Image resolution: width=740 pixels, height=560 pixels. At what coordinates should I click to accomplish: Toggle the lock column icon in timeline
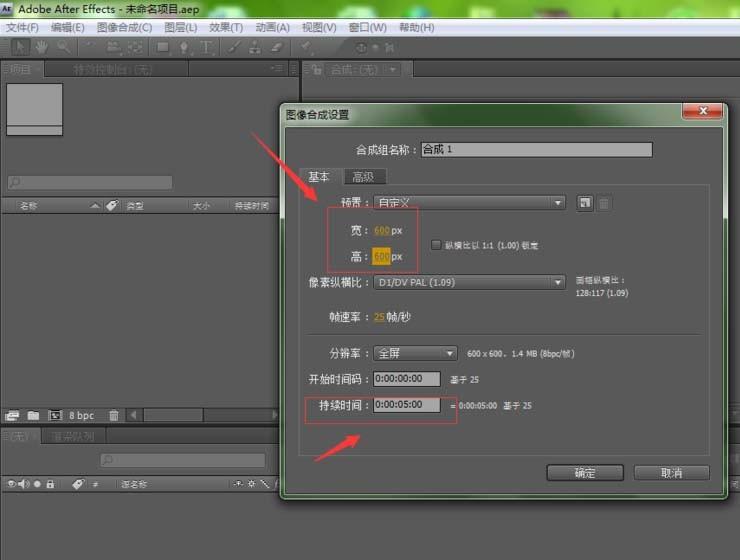click(49, 484)
